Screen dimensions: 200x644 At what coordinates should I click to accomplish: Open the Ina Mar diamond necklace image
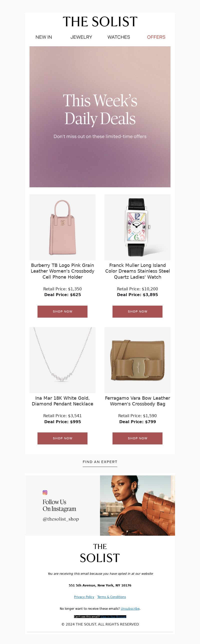coord(62,360)
